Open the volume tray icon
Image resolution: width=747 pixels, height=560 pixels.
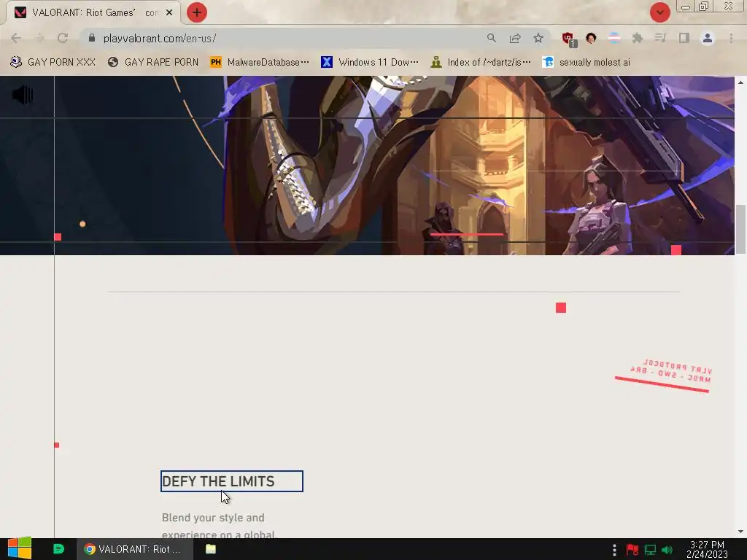coord(667,550)
